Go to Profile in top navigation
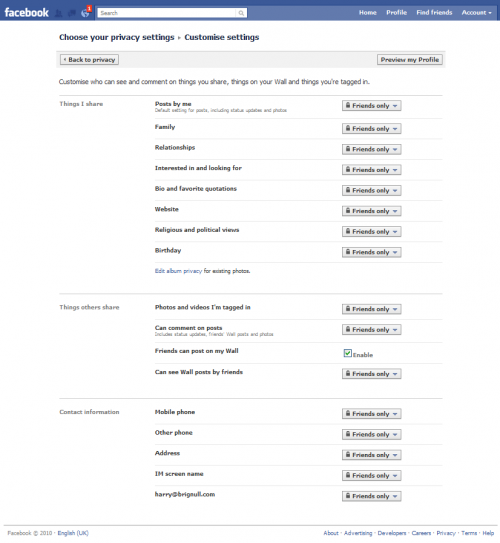Screen dimensions: 500x543 (x=396, y=12)
